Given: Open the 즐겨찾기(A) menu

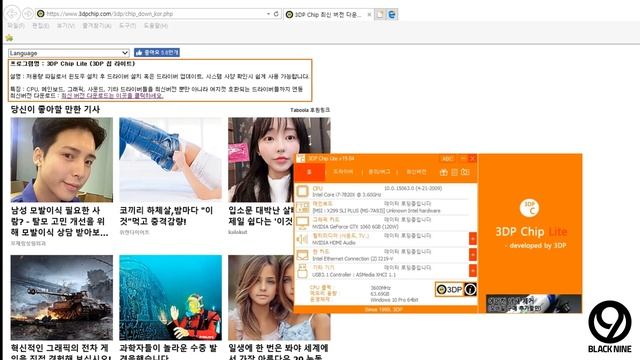Looking at the screenshot, I should pos(97,26).
